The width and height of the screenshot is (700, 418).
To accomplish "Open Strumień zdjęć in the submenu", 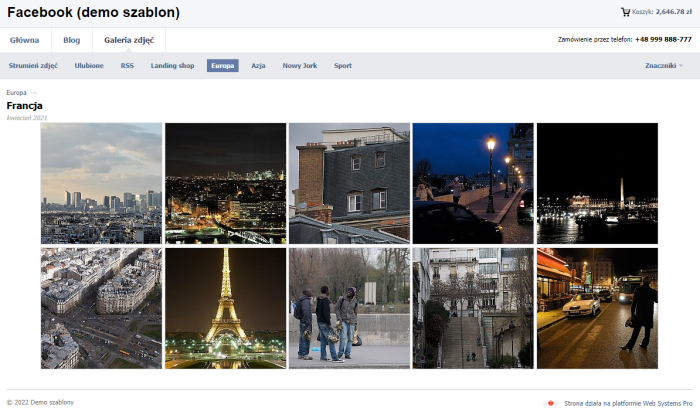I will [33, 66].
